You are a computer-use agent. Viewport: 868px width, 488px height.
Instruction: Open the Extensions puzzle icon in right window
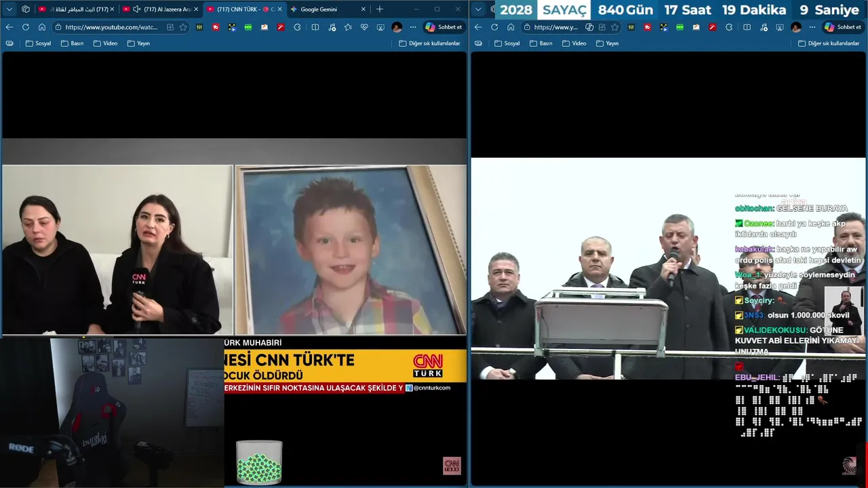coord(728,27)
